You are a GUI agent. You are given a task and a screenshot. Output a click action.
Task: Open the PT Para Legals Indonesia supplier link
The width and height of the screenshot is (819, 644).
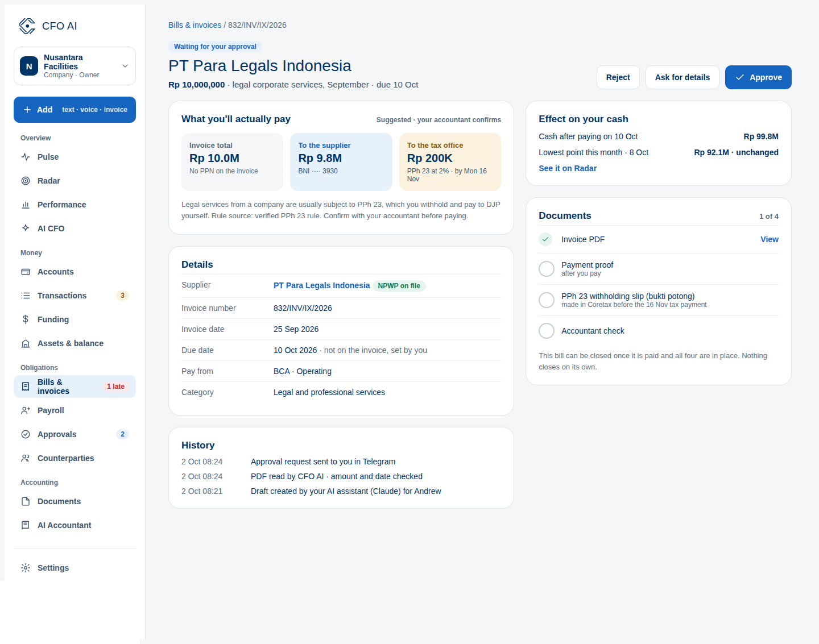(x=321, y=285)
